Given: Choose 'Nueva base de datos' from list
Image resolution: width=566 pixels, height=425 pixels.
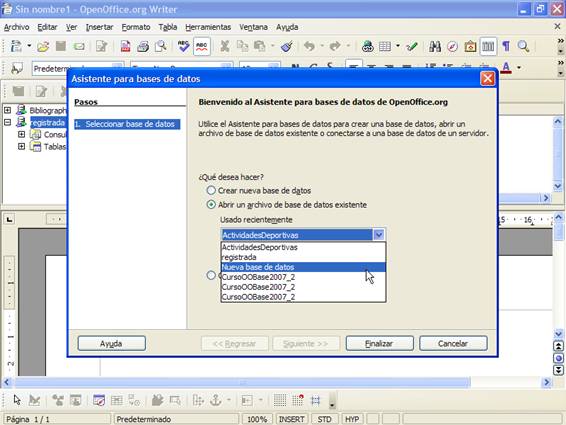Looking at the screenshot, I should [303, 267].
